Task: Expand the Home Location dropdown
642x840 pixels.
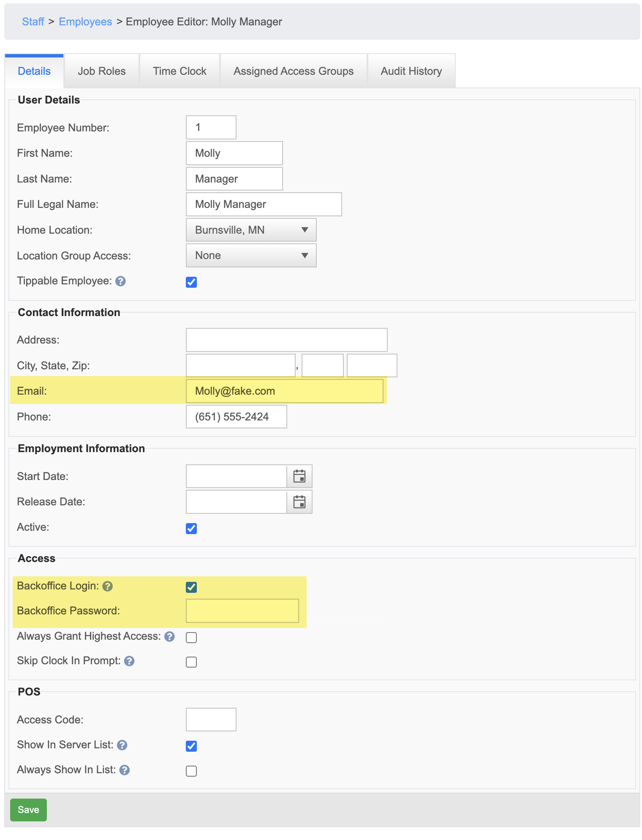Action: pos(251,230)
